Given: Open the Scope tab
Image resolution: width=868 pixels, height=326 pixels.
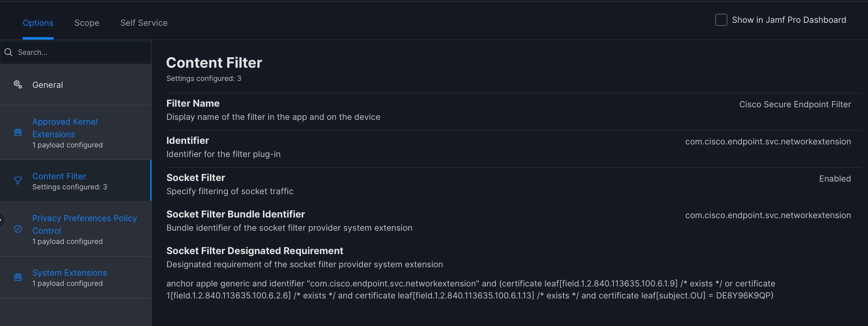Looking at the screenshot, I should (87, 22).
